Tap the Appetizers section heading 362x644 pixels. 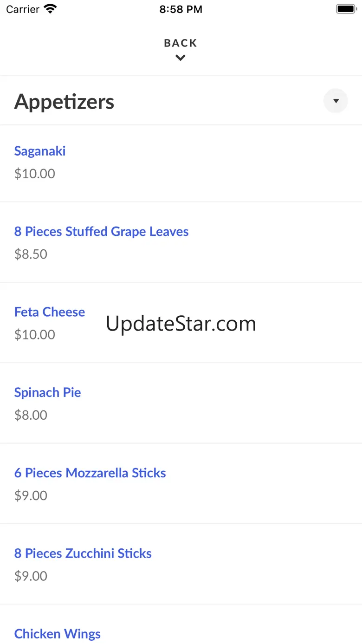click(x=64, y=102)
